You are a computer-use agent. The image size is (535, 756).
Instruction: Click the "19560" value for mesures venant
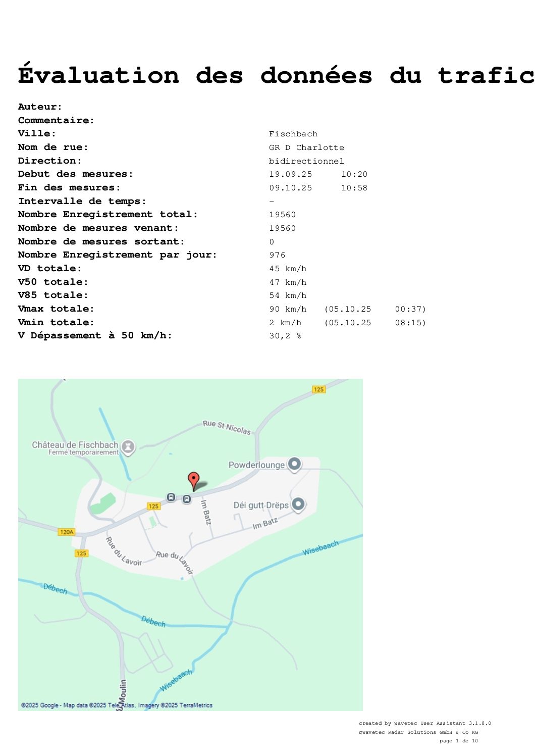(283, 228)
